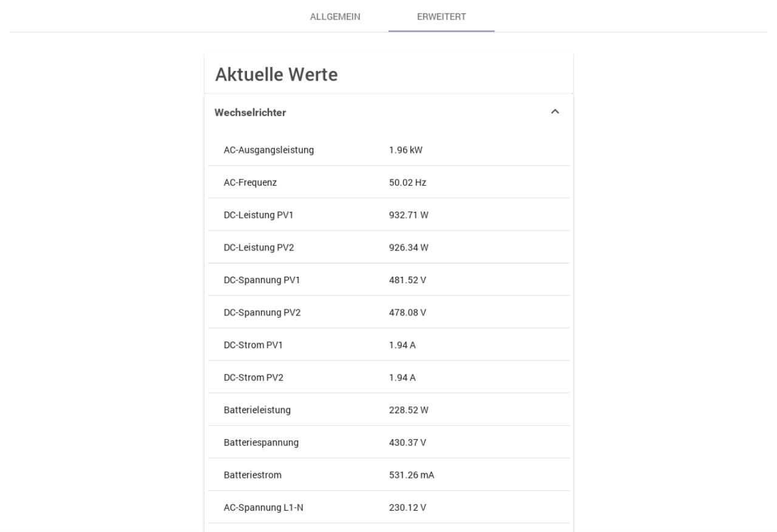777x532 pixels.
Task: Collapse the Wechselrichter section with the chevron
Action: (x=554, y=112)
